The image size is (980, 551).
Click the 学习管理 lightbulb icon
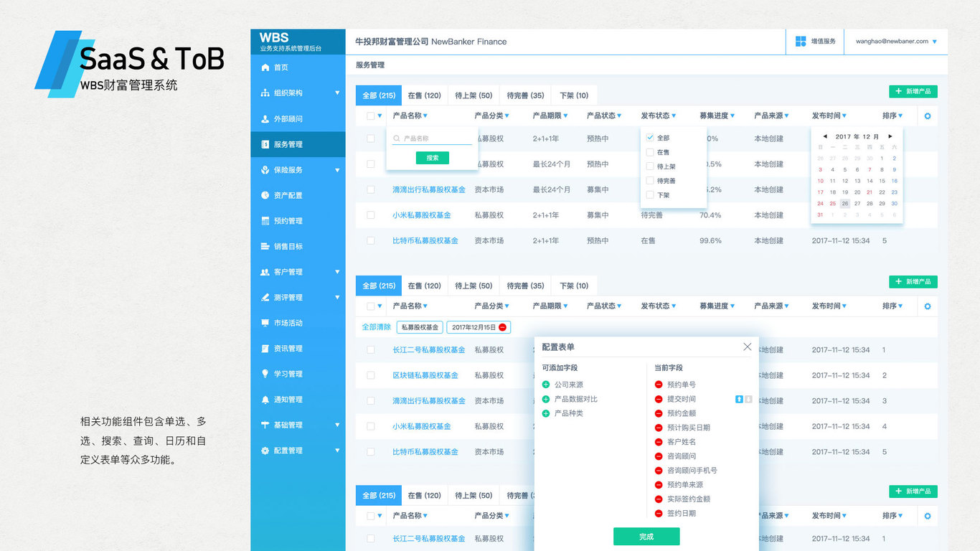click(x=265, y=374)
